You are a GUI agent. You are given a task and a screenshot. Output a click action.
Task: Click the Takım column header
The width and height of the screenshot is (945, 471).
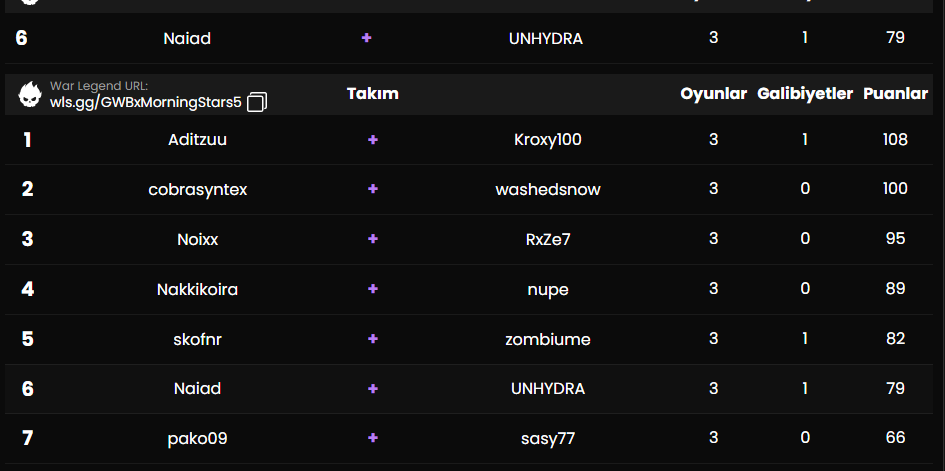[372, 94]
